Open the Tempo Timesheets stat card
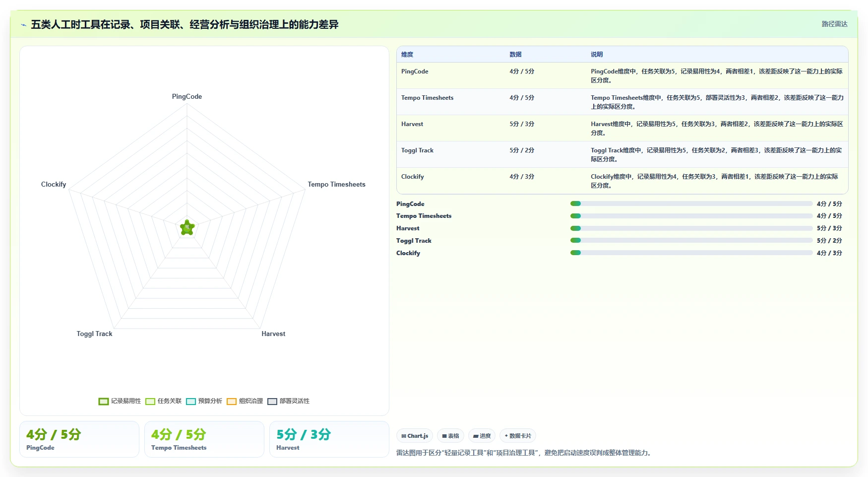 click(204, 439)
